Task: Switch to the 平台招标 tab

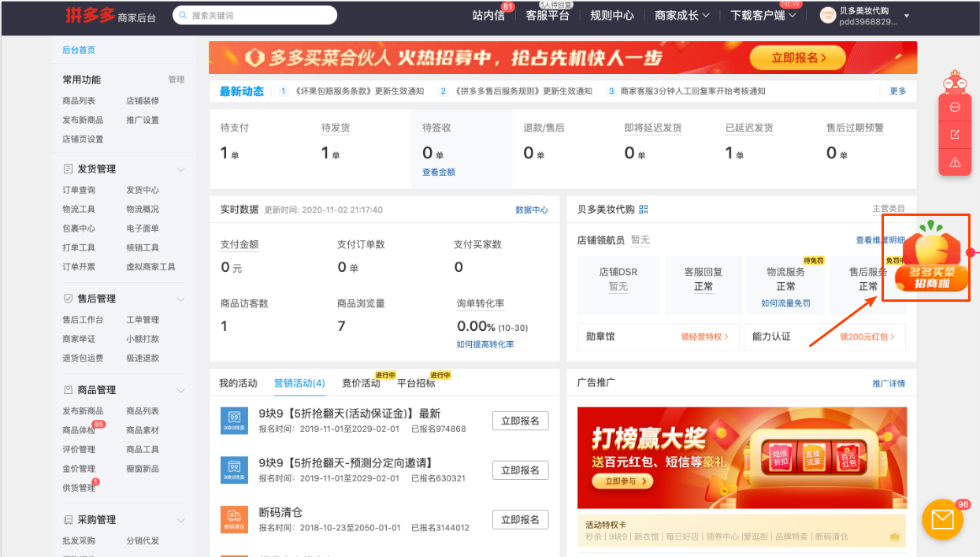Action: tap(416, 383)
